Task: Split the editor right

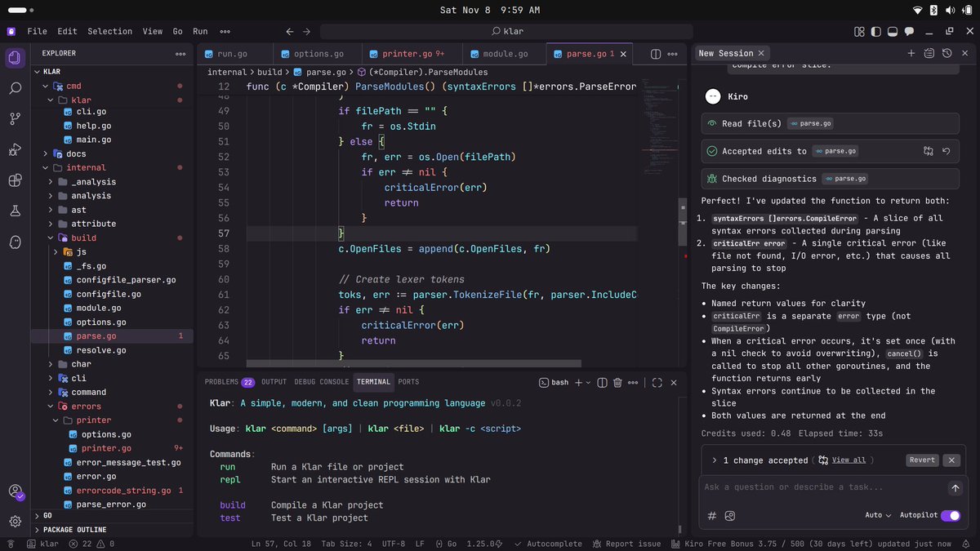Action: tap(655, 54)
